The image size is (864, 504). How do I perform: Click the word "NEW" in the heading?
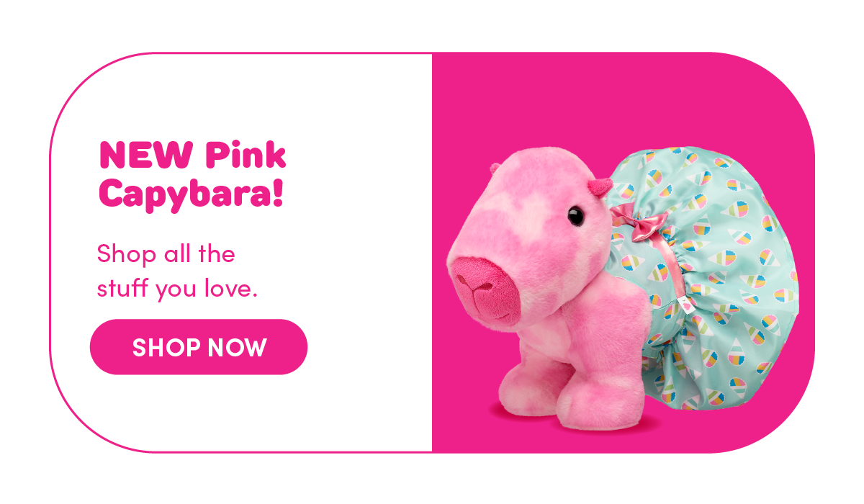point(145,155)
